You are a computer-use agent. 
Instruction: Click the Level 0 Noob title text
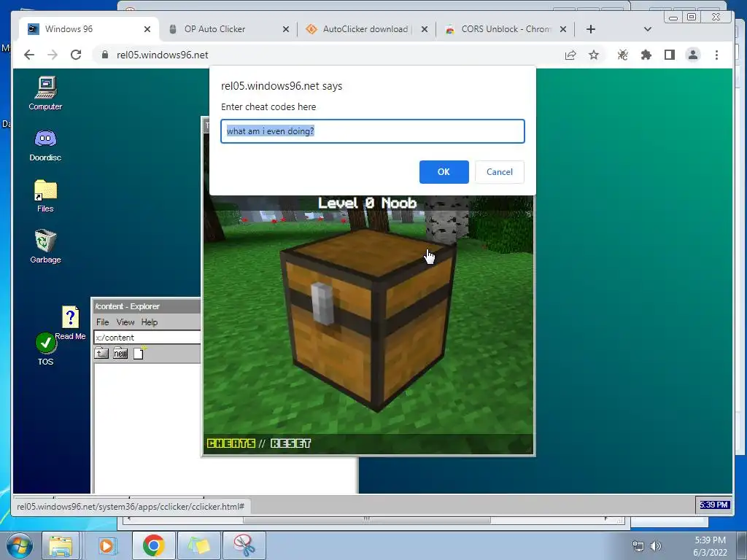pyautogui.click(x=368, y=203)
